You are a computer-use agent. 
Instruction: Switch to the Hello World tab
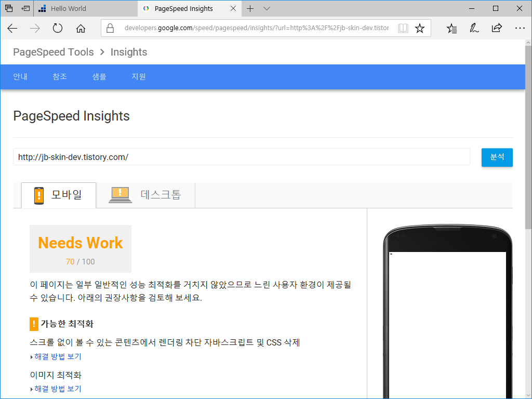pyautogui.click(x=86, y=8)
